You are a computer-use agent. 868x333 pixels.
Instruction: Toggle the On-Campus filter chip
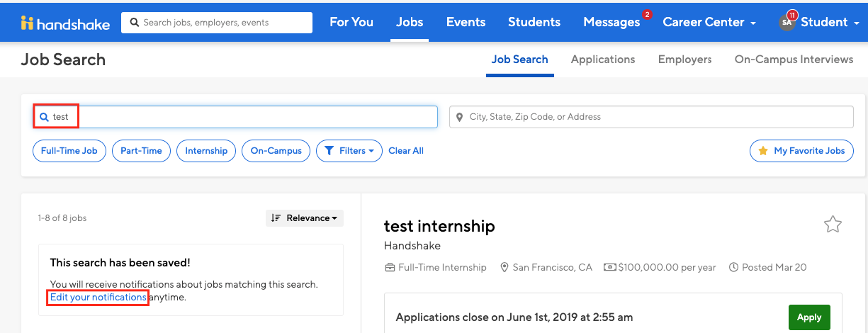point(276,151)
